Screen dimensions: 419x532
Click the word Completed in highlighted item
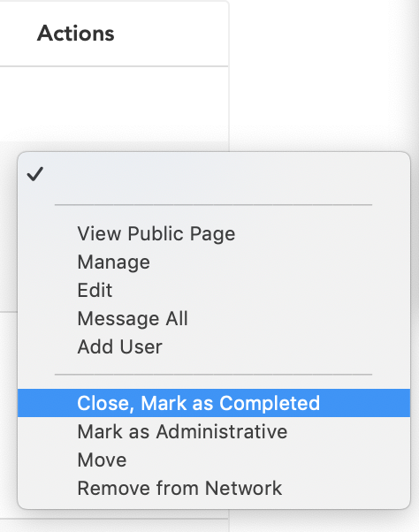270,403
